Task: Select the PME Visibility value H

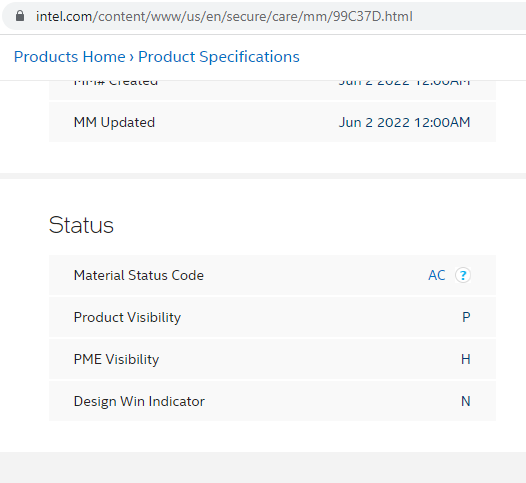Action: (466, 359)
